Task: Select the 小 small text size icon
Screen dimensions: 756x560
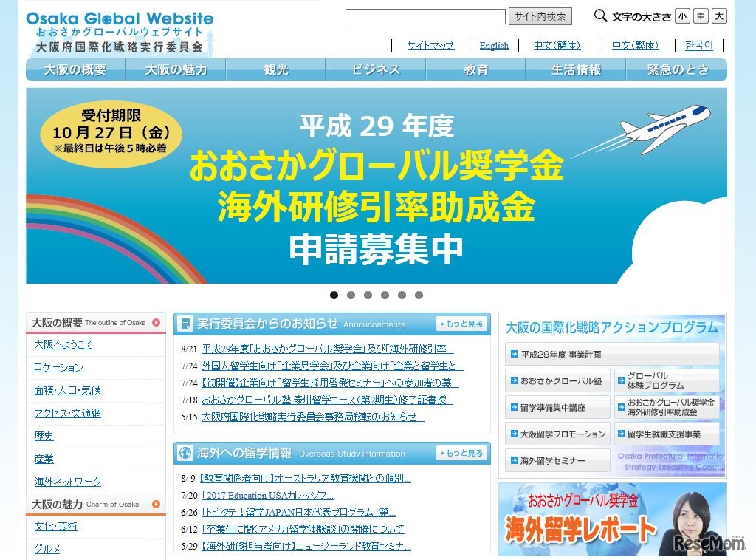Action: pyautogui.click(x=684, y=15)
